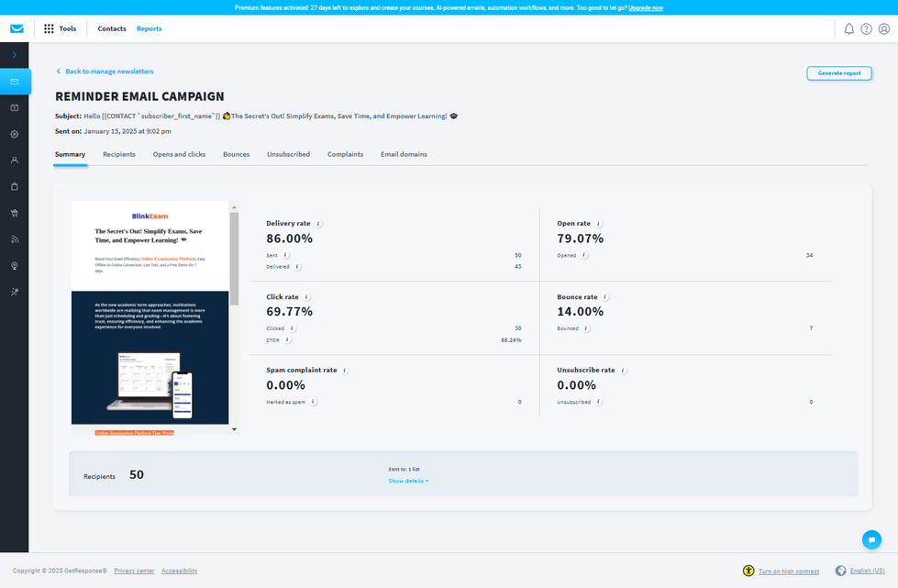898x588 pixels.
Task: Open the chat support bubble
Action: tap(871, 540)
